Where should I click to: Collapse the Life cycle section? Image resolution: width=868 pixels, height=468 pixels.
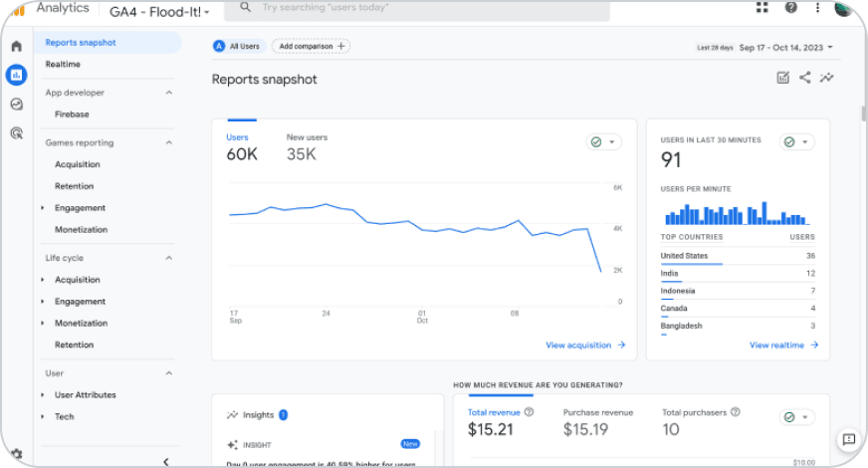click(169, 258)
